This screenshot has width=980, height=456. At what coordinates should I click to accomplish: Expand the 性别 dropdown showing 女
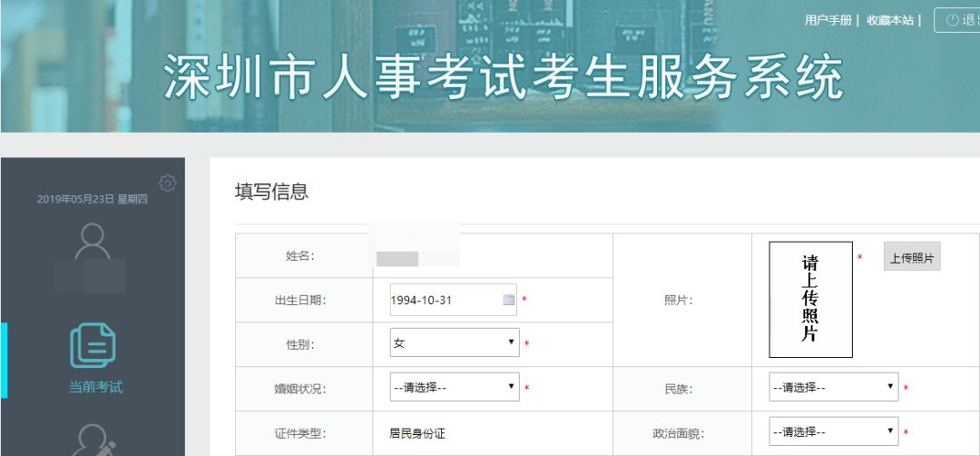pos(455,342)
